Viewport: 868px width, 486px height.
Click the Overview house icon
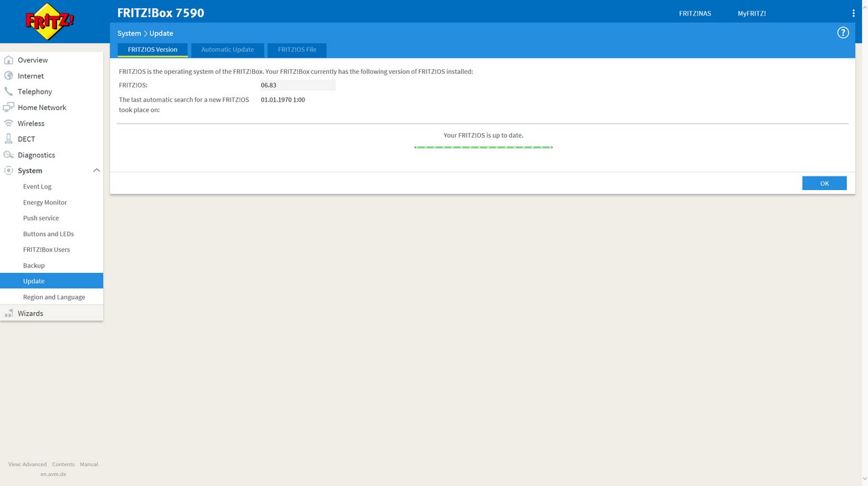[9, 60]
